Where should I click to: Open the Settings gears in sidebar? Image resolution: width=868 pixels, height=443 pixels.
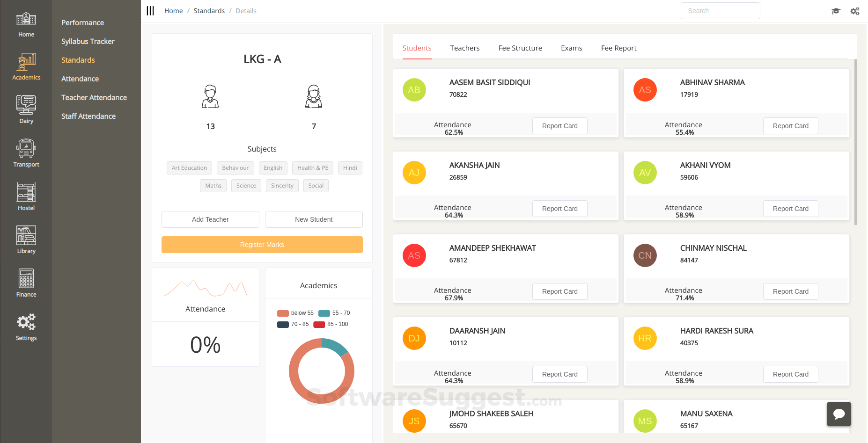pyautogui.click(x=26, y=322)
